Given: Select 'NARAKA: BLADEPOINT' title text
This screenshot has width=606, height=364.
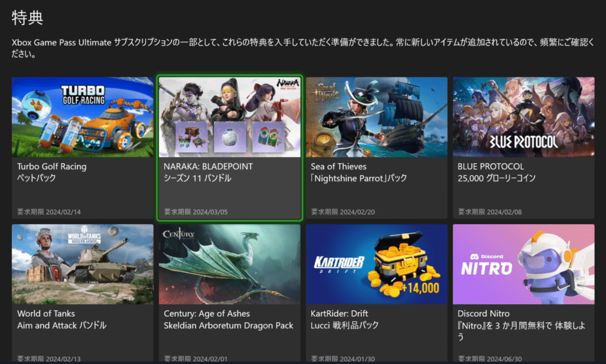Looking at the screenshot, I should tap(208, 166).
